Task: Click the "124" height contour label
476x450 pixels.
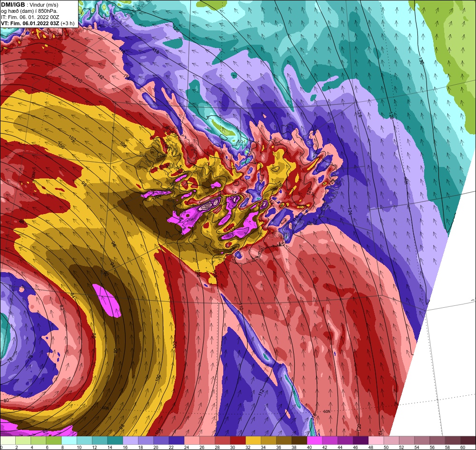Action: (350, 211)
